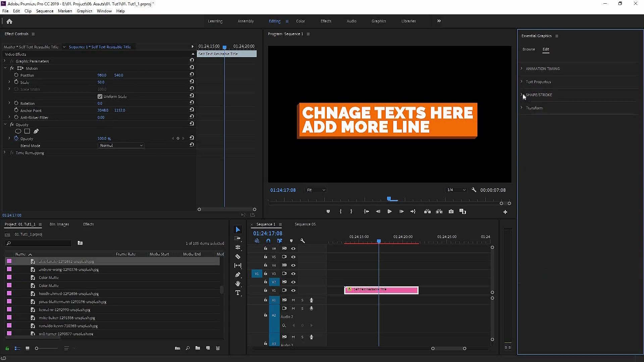
Task: Open the Browse tab in Essential Graphics
Action: (x=529, y=49)
